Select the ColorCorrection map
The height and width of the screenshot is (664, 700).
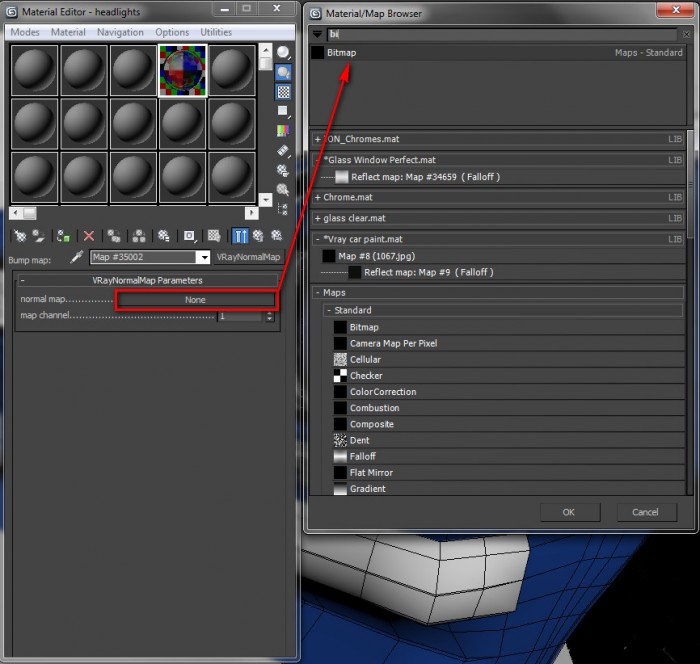[509, 392]
